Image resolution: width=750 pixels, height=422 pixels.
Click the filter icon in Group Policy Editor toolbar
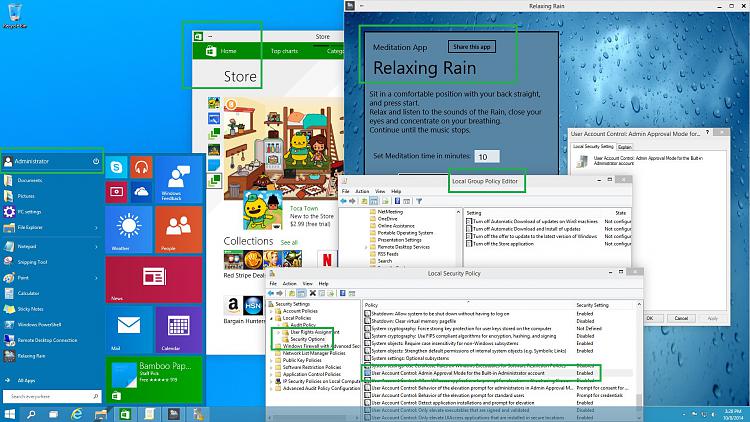click(419, 201)
